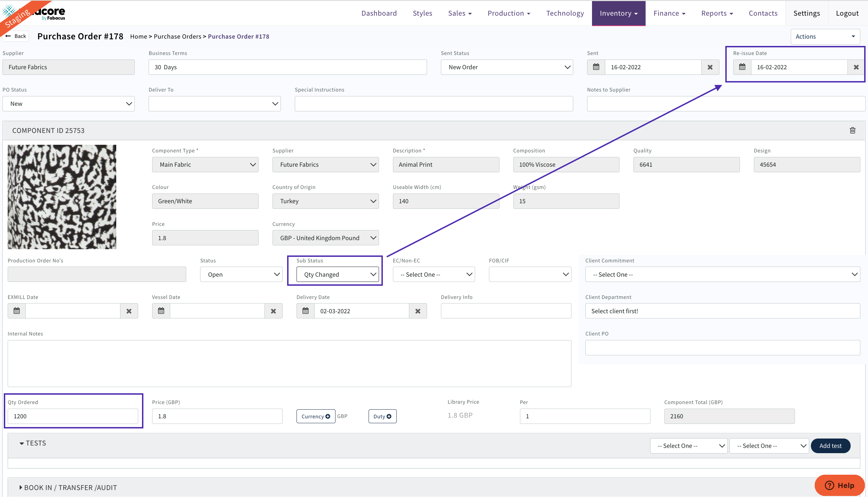Open the Re-issue Date calendar icon

[742, 67]
